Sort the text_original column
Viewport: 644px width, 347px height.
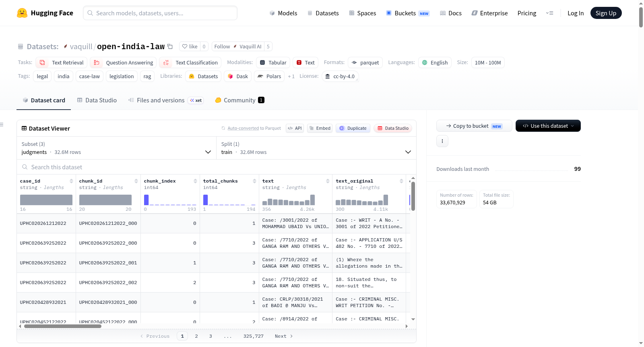tap(401, 181)
